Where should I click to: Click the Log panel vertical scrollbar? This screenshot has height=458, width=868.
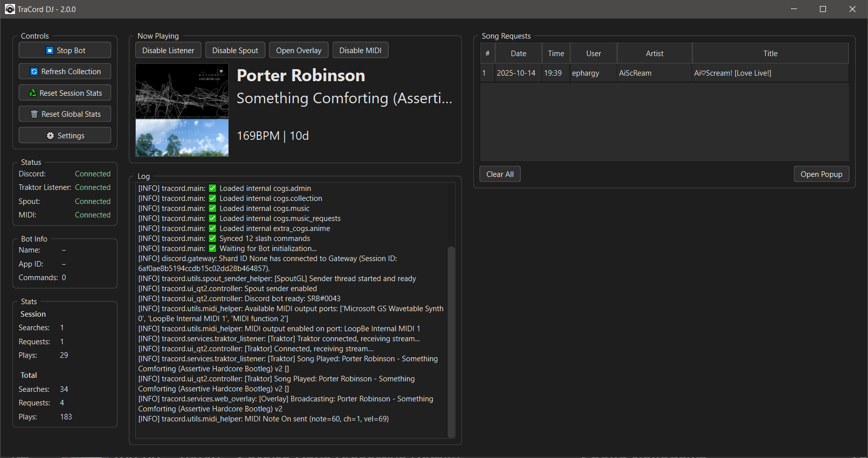[451, 342]
